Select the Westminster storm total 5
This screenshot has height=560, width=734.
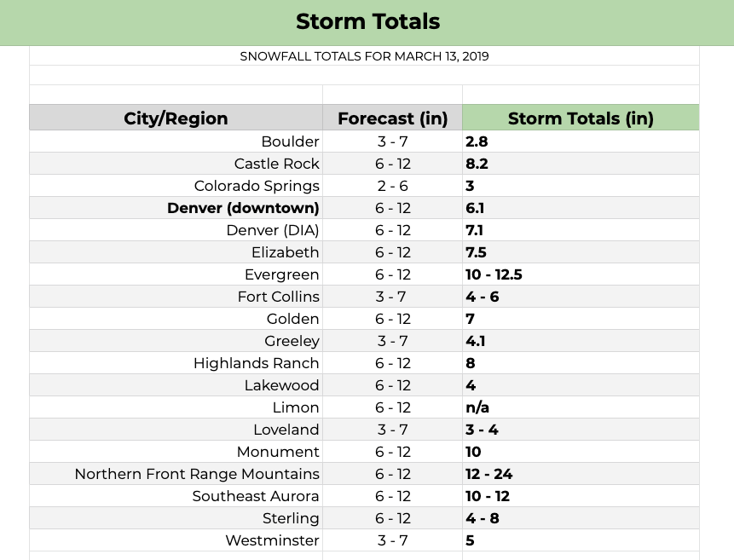(x=581, y=540)
